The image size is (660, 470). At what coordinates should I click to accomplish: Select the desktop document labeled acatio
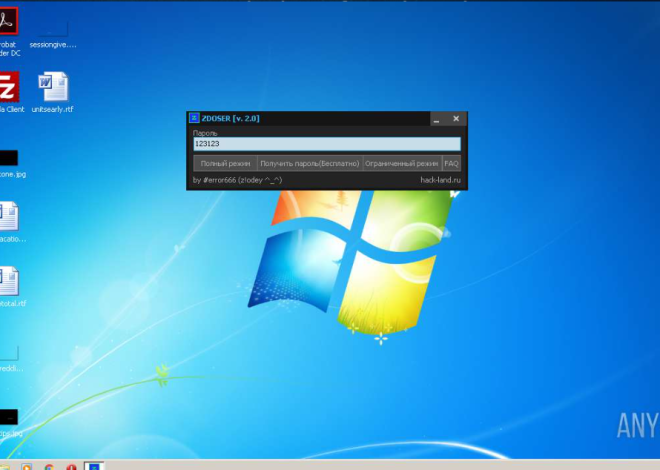pos(9,218)
